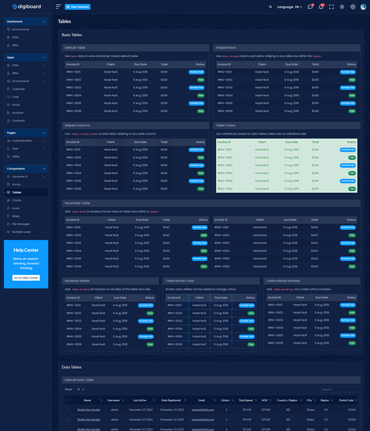Collapse the Components sidebar section
This screenshot has height=431, width=370.
click(26, 169)
